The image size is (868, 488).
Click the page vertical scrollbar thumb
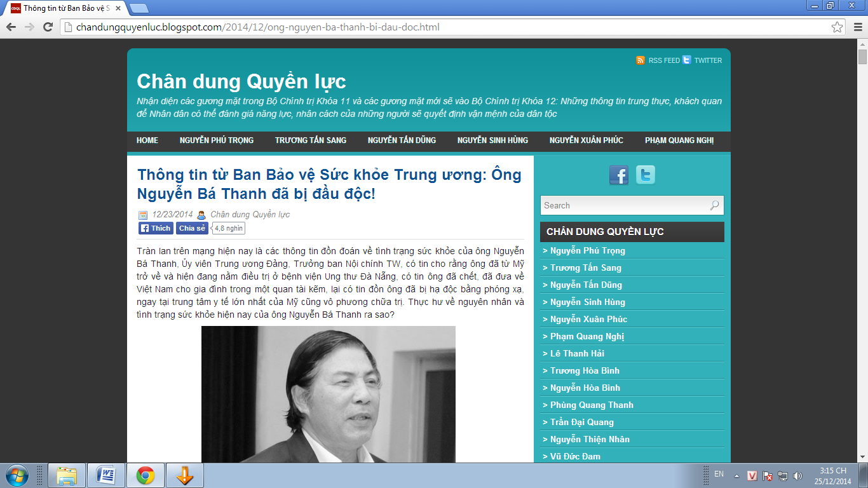point(862,57)
